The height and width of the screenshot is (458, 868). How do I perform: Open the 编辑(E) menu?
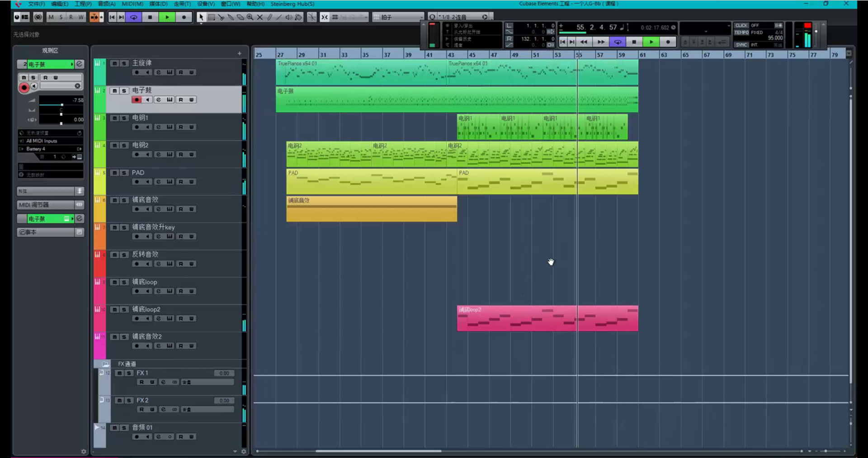tap(60, 4)
